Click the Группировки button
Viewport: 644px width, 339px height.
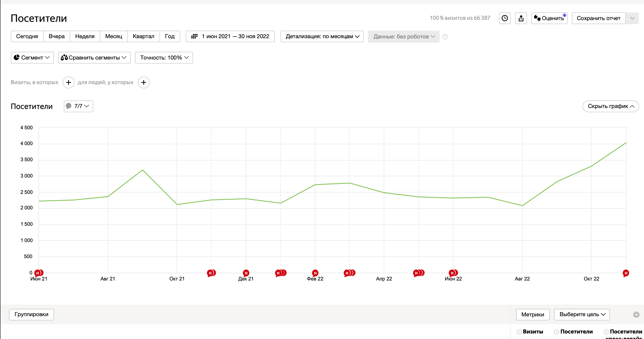[x=31, y=314]
